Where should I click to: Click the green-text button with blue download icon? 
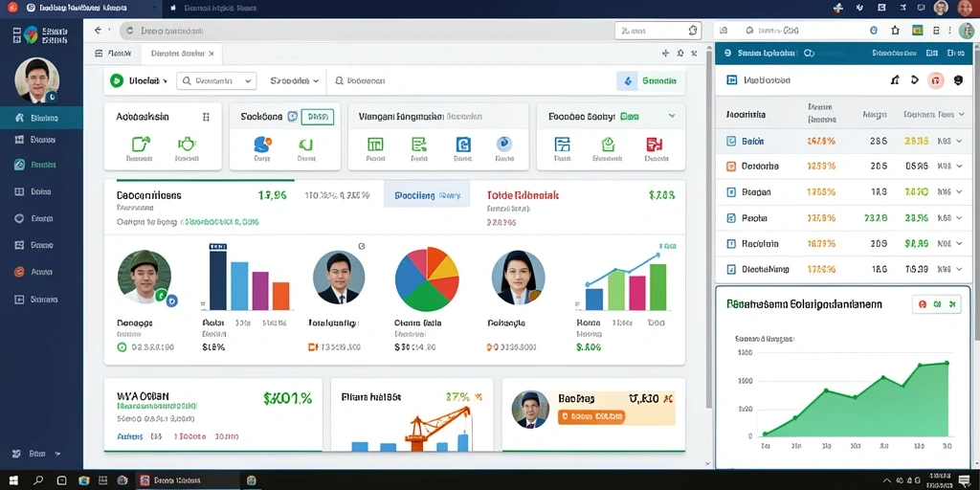[651, 80]
